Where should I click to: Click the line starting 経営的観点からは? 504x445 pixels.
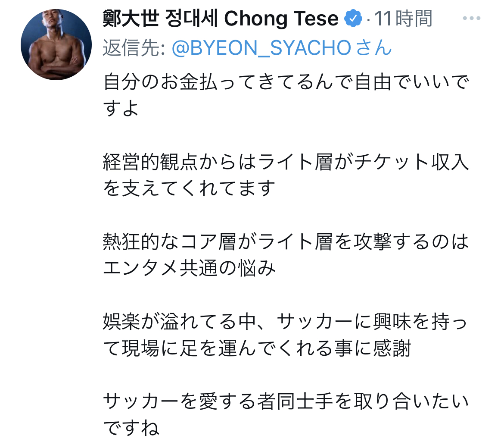click(286, 162)
